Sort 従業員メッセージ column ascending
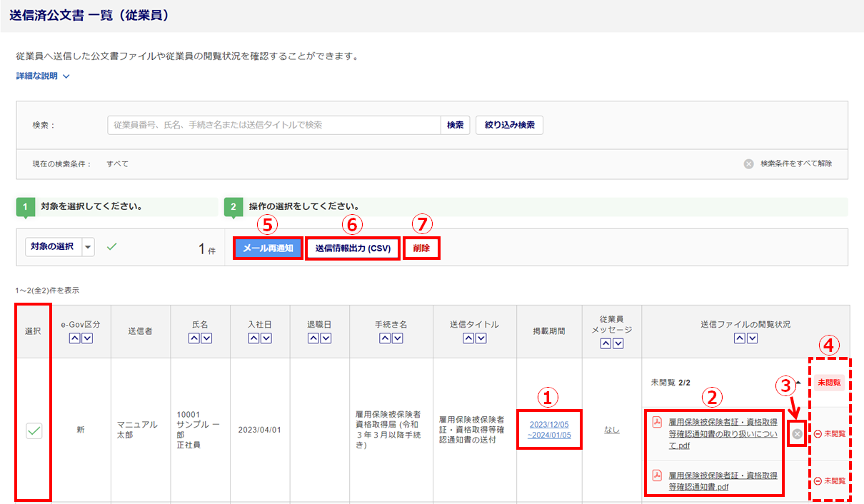 tap(606, 344)
